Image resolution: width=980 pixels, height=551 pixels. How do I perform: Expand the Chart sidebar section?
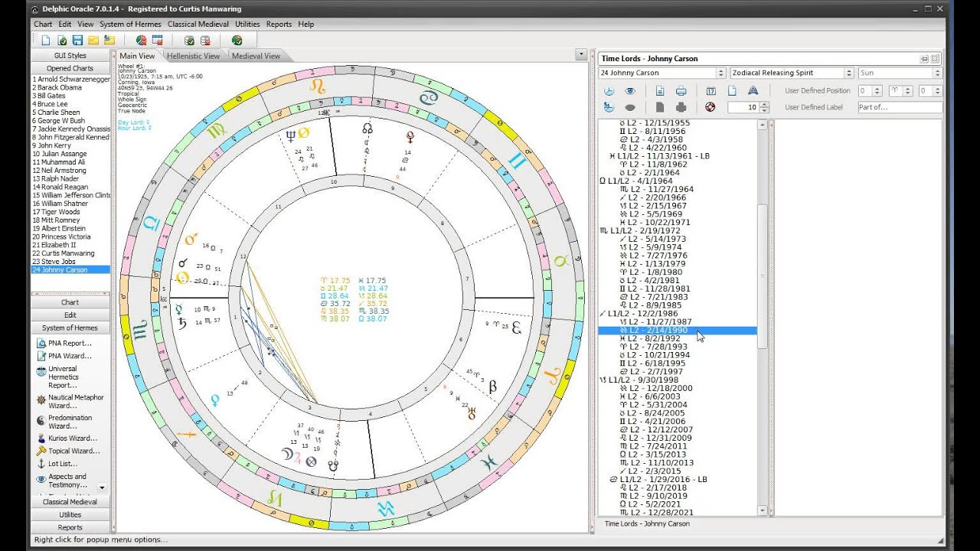(70, 302)
